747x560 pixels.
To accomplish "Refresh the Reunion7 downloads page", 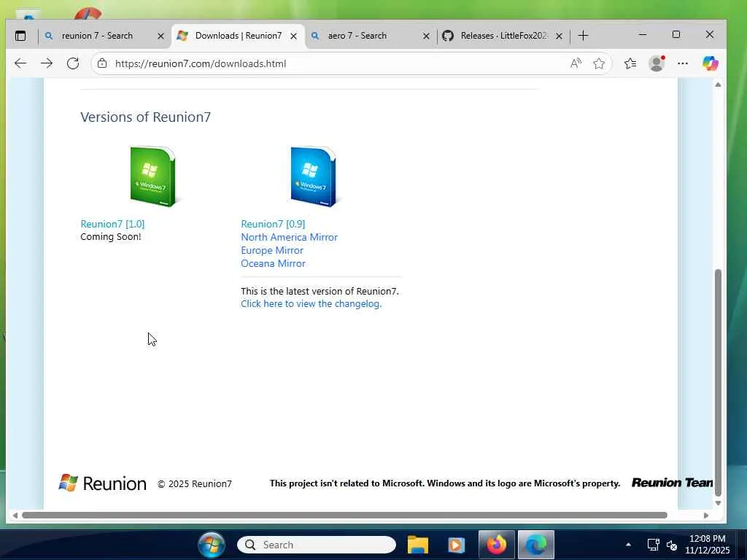I will tap(73, 63).
